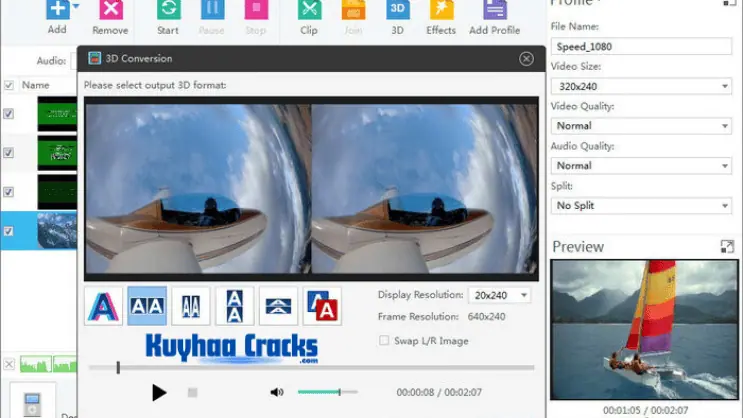Click the File Name input field
Screen dimensions: 743x418
coord(642,46)
